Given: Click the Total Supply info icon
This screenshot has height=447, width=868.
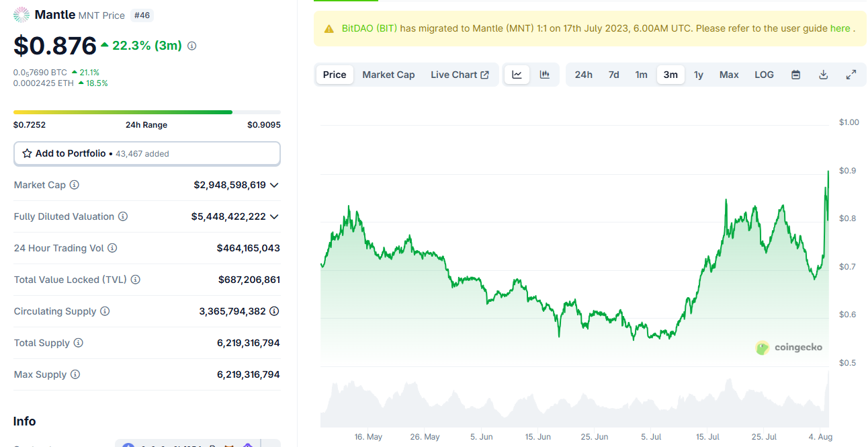Looking at the screenshot, I should [x=79, y=343].
